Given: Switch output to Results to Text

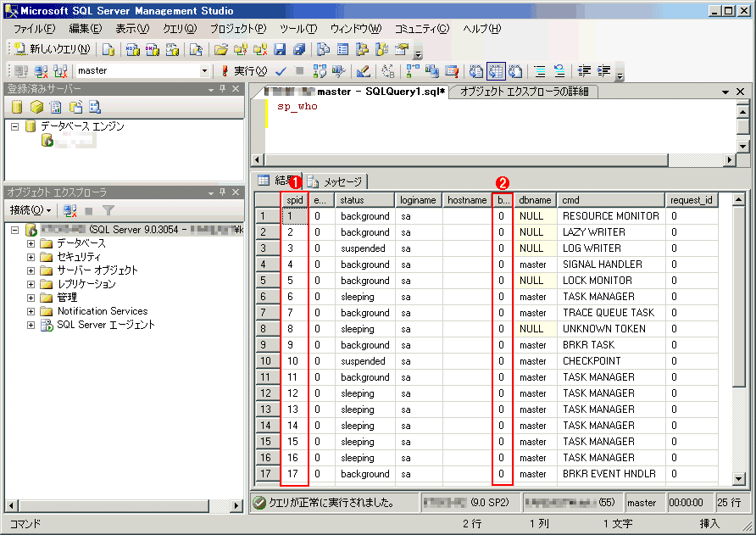Looking at the screenshot, I should click(476, 71).
